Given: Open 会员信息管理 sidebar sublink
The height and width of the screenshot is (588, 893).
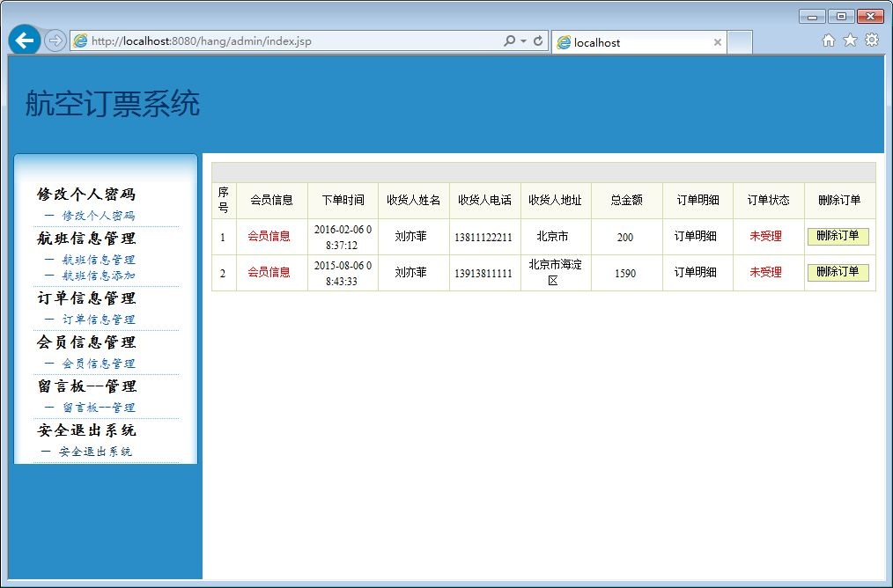Looking at the screenshot, I should tap(99, 364).
